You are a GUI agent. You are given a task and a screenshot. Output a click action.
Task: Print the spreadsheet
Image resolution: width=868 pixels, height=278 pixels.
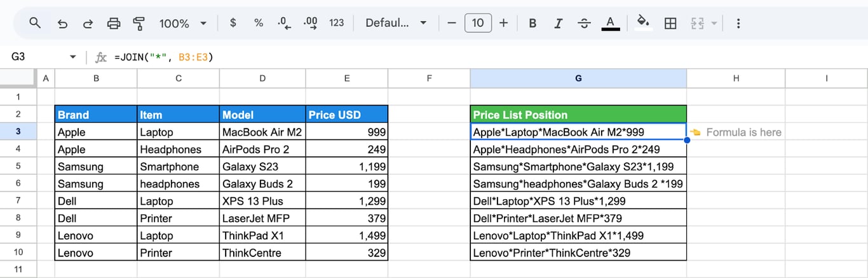pyautogui.click(x=114, y=24)
